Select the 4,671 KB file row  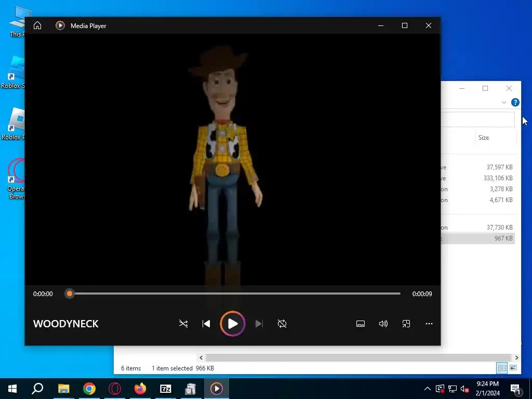(478, 200)
